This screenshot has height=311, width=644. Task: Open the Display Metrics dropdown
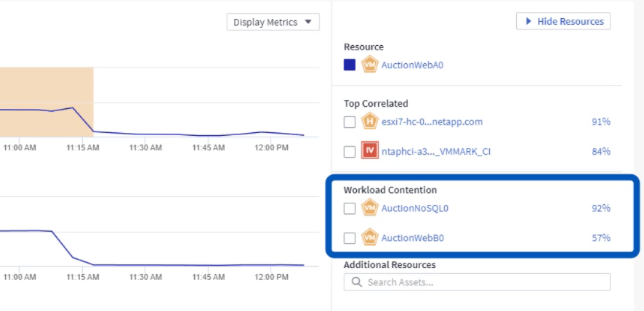click(273, 23)
